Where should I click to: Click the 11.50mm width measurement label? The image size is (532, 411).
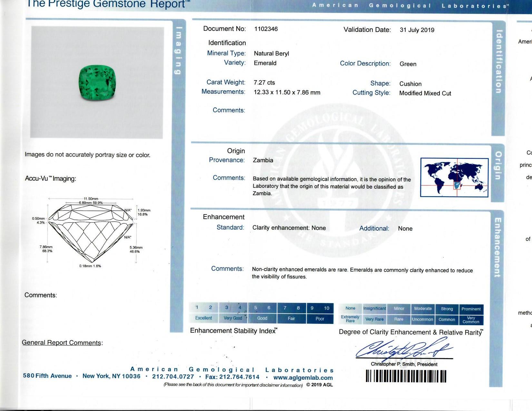click(91, 199)
